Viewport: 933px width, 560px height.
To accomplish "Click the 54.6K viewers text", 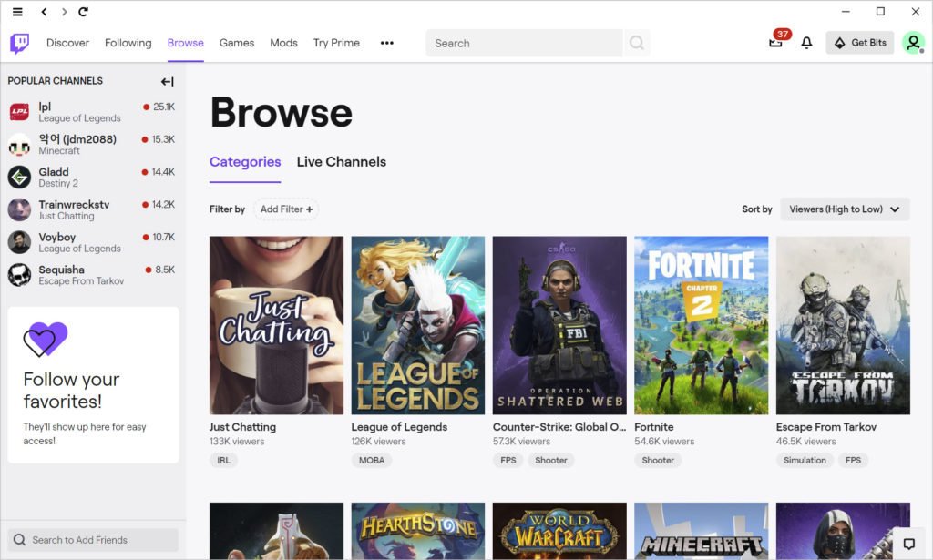I will [664, 442].
